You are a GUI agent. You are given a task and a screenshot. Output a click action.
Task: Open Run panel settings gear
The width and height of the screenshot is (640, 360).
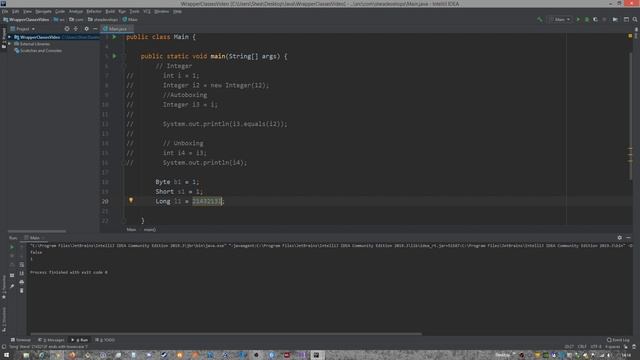620,238
